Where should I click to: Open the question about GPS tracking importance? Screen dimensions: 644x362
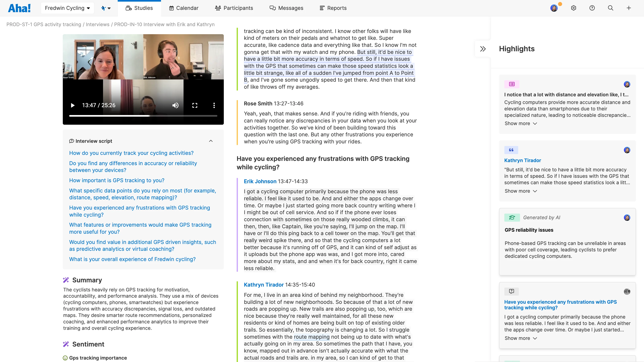pyautogui.click(x=117, y=180)
